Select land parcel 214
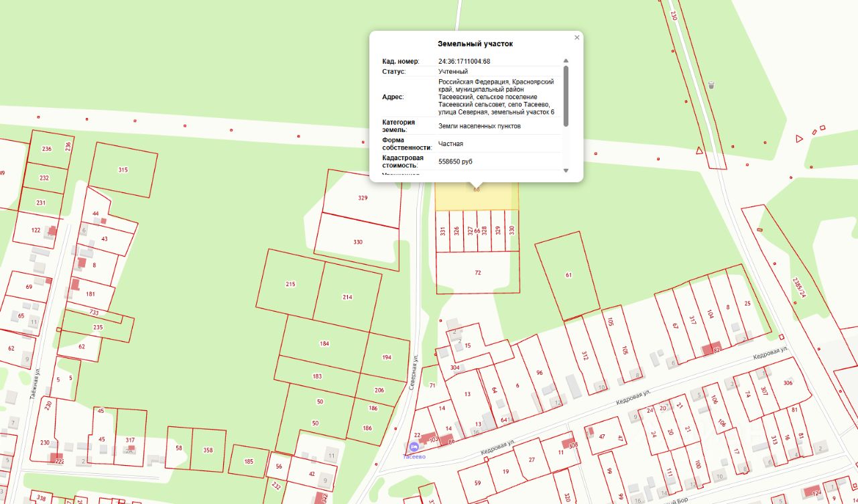Screen dimensions: 858x504 (x=347, y=297)
